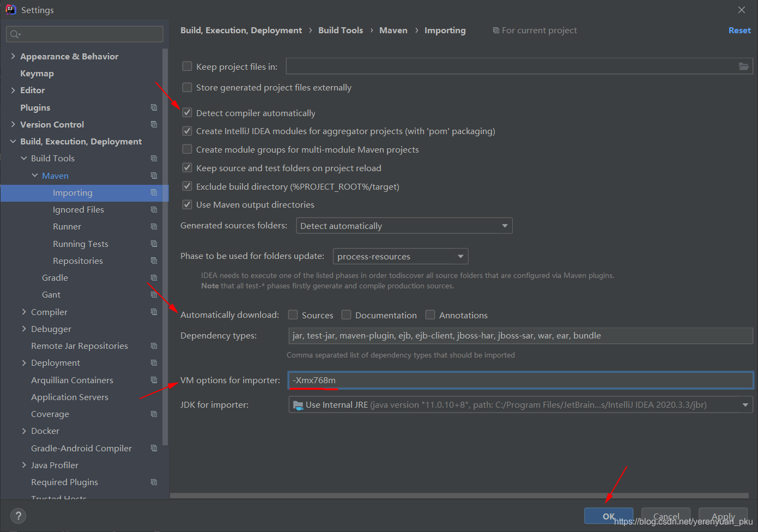Viewport: 758px width, 532px height.
Task: Click the Dependency types field
Action: pyautogui.click(x=520, y=335)
